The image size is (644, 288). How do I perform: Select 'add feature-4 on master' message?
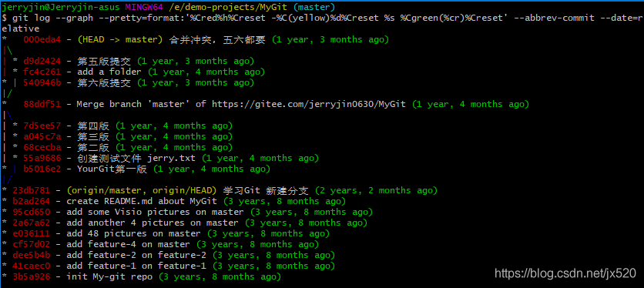pyautogui.click(x=128, y=244)
